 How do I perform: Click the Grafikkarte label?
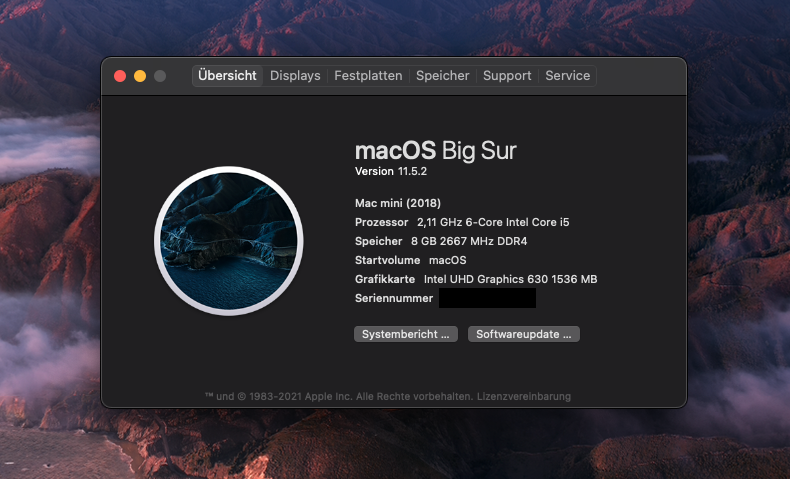point(385,279)
